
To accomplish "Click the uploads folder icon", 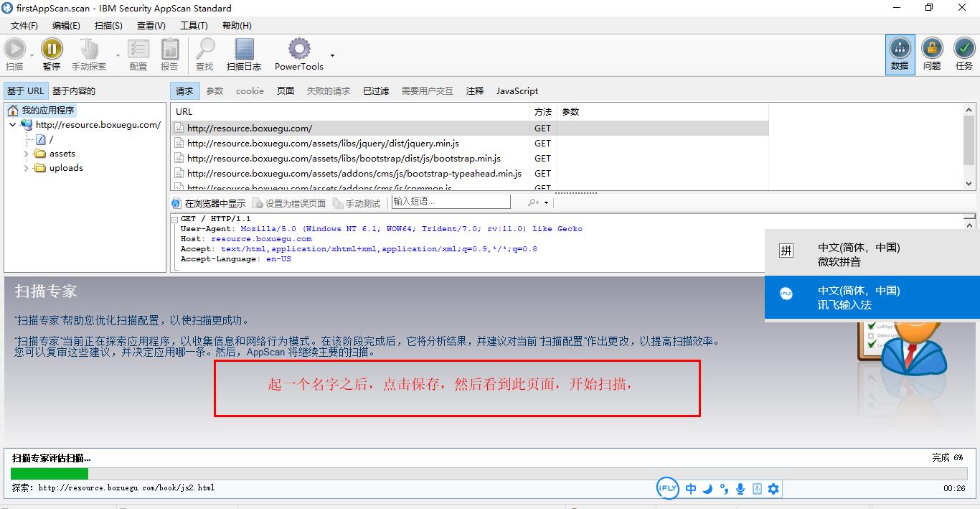I will pyautogui.click(x=40, y=168).
